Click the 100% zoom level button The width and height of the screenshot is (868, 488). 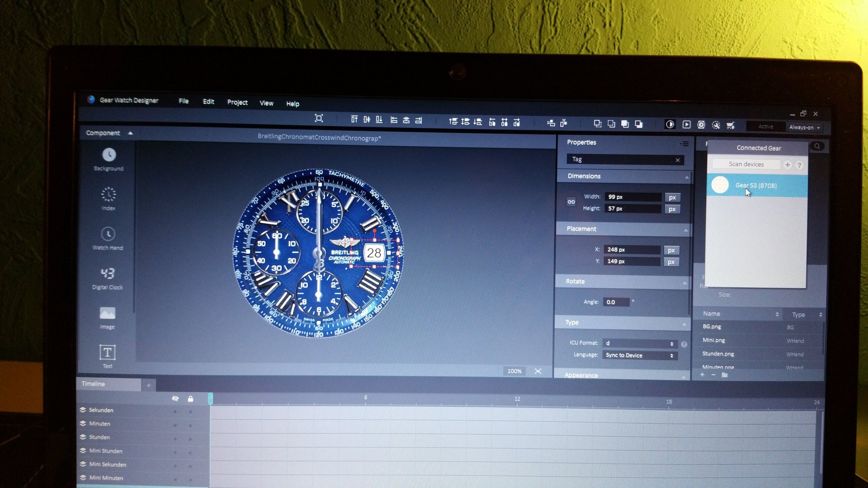tap(514, 371)
